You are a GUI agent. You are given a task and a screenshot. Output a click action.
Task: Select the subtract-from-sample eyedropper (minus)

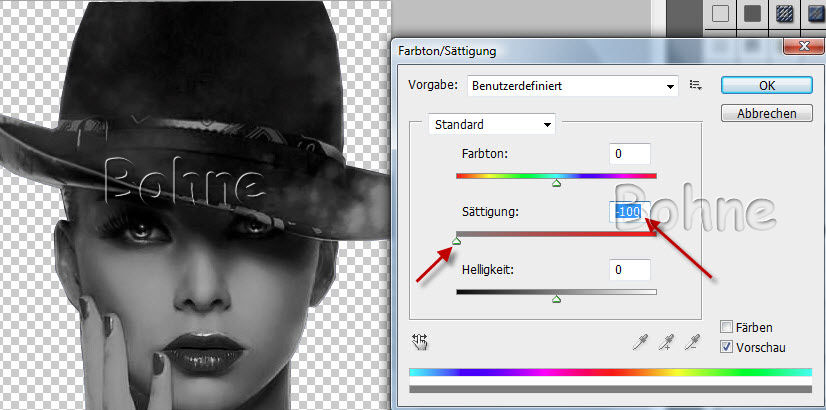(x=690, y=343)
